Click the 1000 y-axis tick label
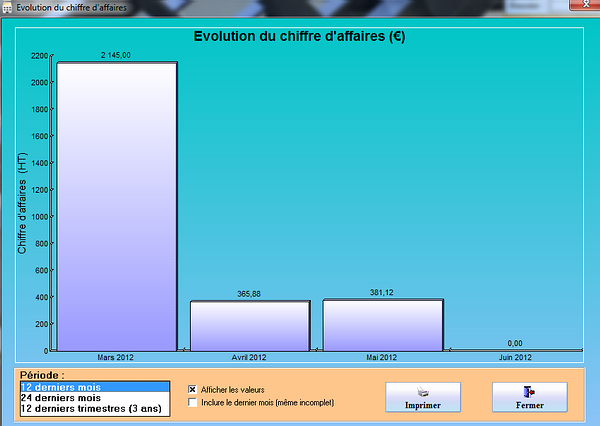The image size is (600, 426). click(x=39, y=217)
